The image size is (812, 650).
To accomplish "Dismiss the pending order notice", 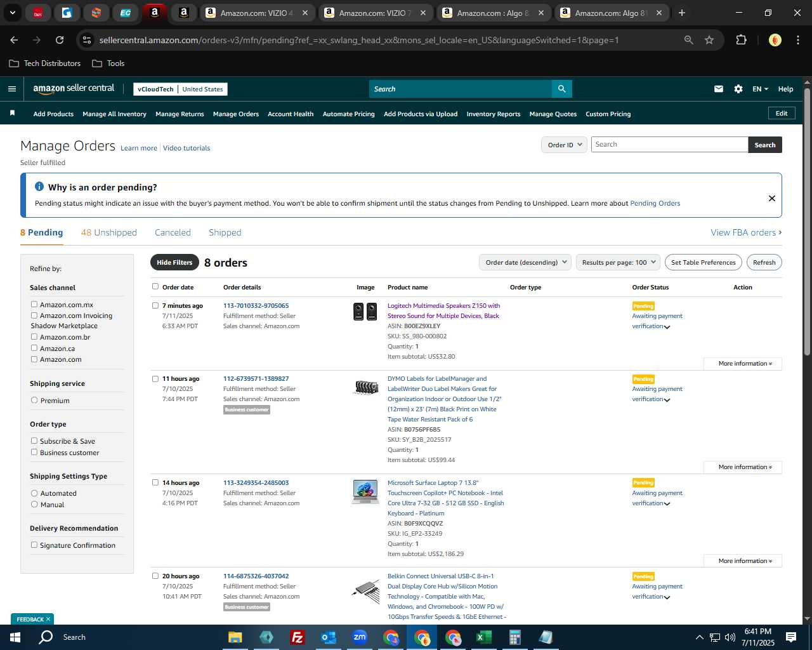I will click(772, 198).
